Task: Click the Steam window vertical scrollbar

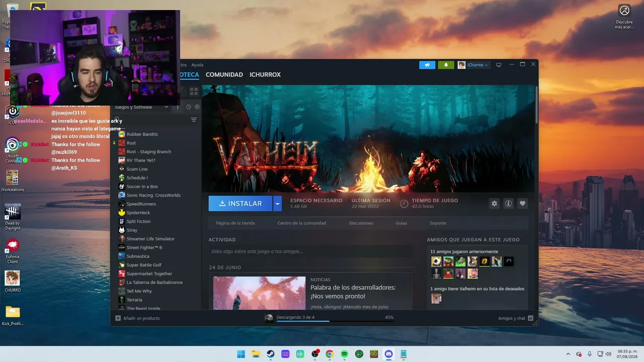Action: (536, 105)
